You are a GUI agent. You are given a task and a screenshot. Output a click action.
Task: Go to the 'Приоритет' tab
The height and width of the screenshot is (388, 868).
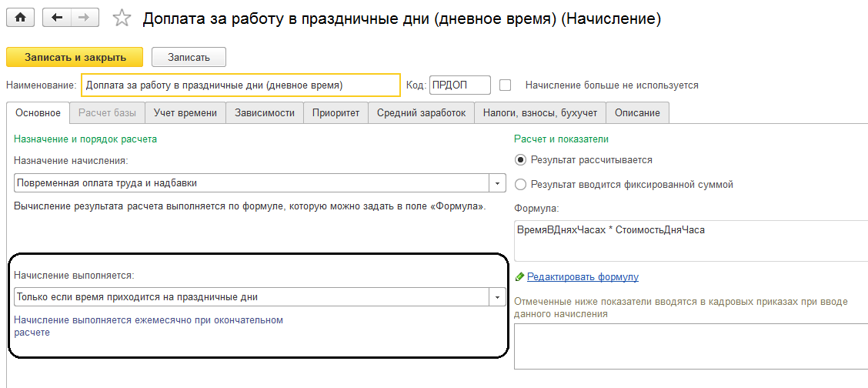coord(336,113)
